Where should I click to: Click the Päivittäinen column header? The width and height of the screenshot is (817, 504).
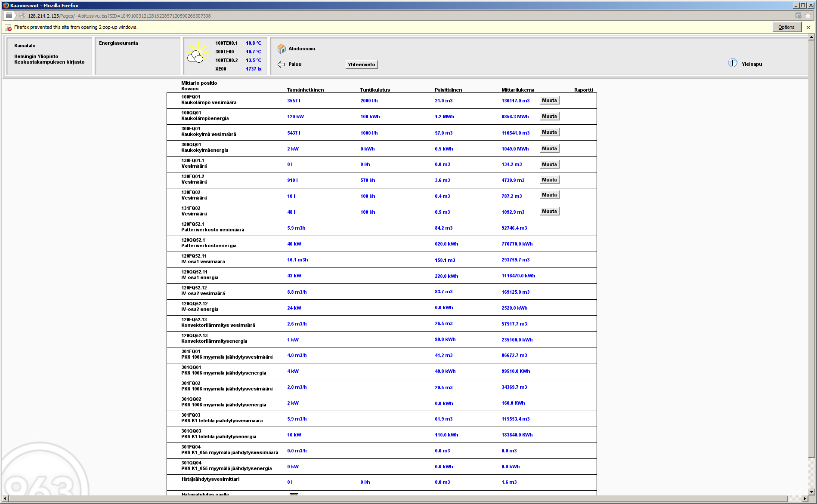coord(448,90)
